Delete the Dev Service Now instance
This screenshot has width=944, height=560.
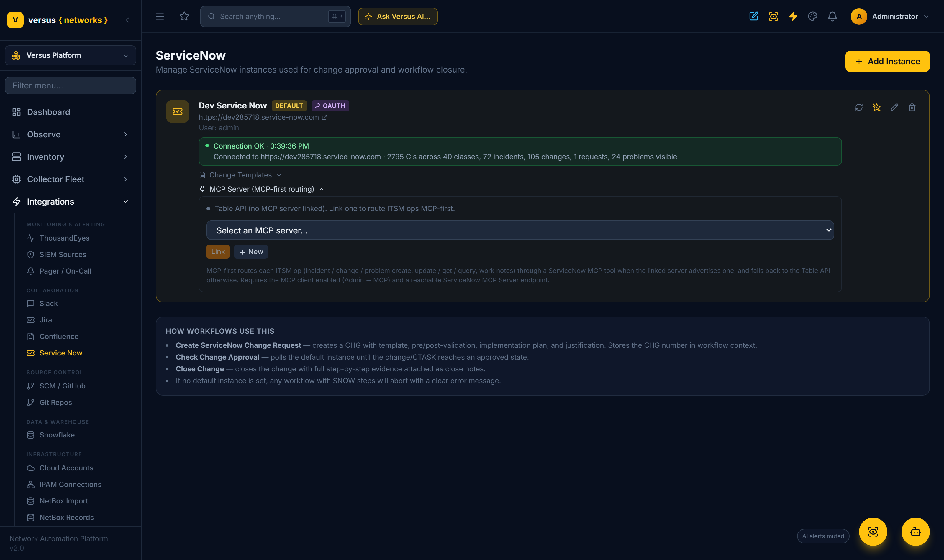click(x=912, y=108)
